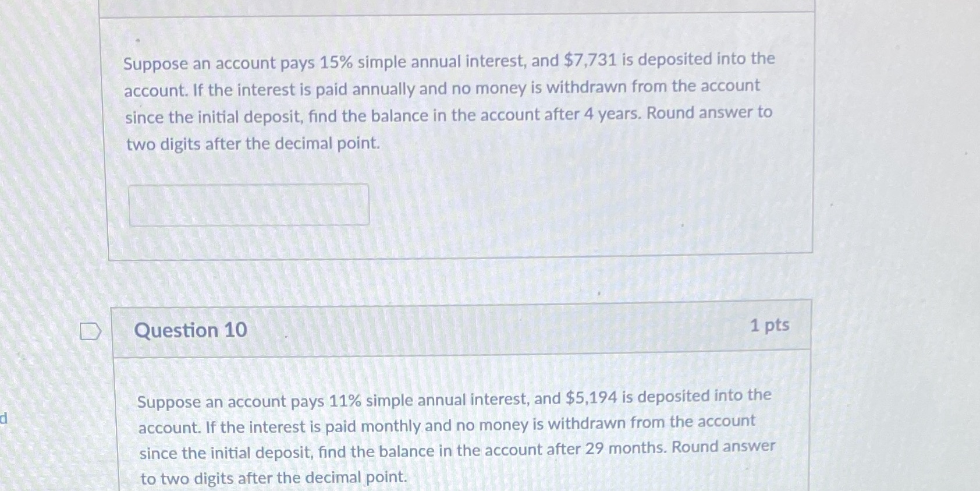Viewport: 980px width, 491px height.
Task: Click 'to two digits after the decimal point' in Question 10
Action: [x=274, y=478]
